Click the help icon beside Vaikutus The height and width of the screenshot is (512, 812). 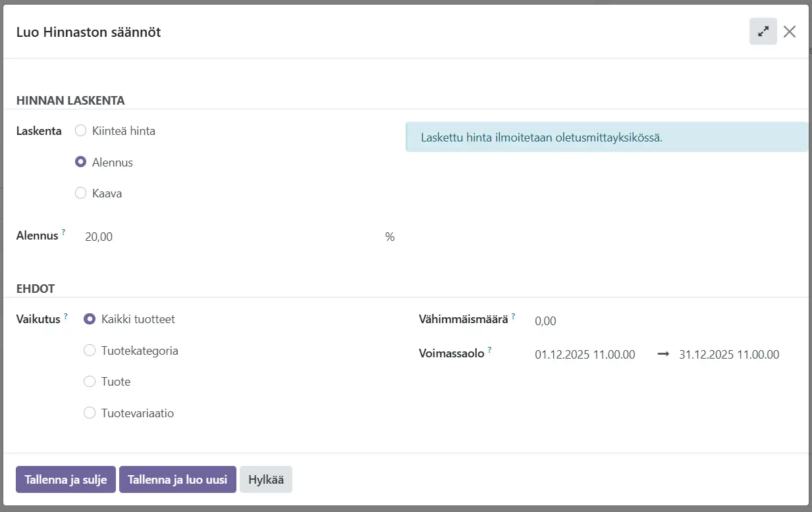tap(66, 316)
